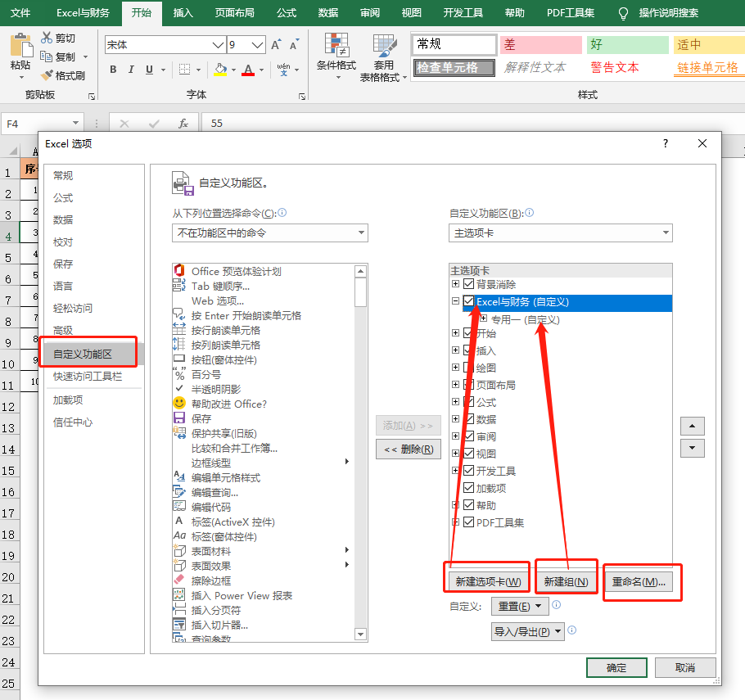Toggle the 视图 tab checkbox
Image resolution: width=745 pixels, height=700 pixels.
point(468,454)
